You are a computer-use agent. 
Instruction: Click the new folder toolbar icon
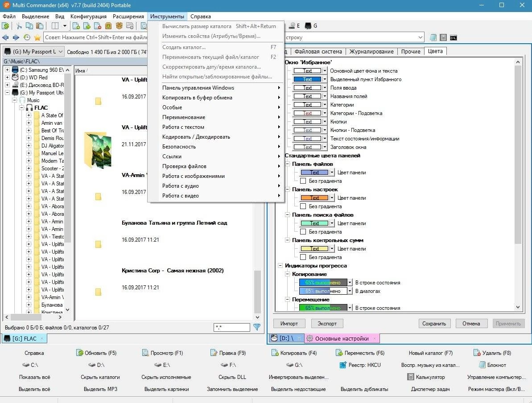click(130, 26)
